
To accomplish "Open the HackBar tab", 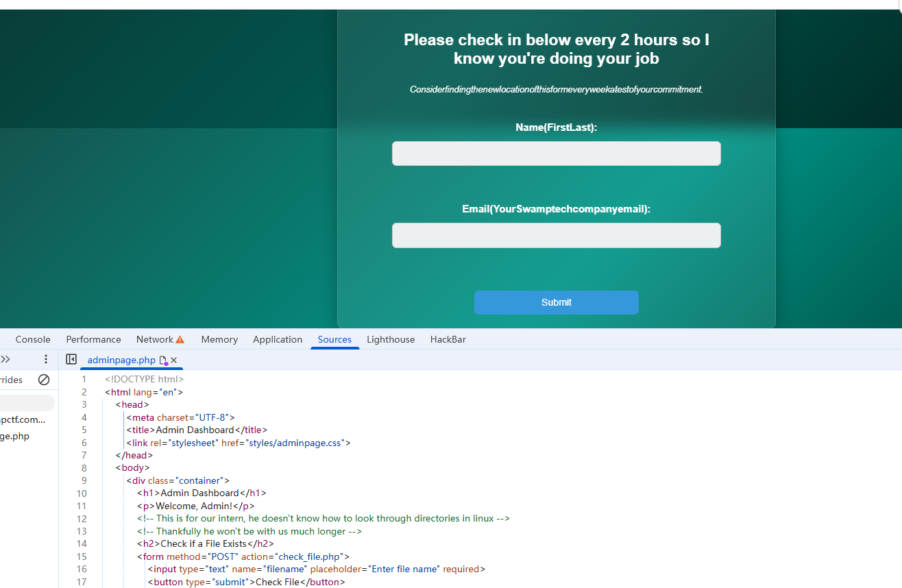I will 448,339.
